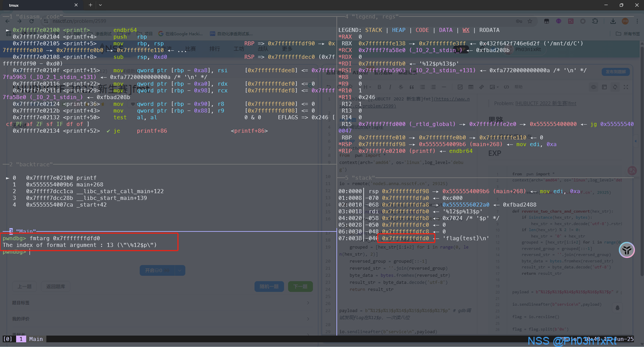Click the bold formatting icon in editor

coord(379,87)
